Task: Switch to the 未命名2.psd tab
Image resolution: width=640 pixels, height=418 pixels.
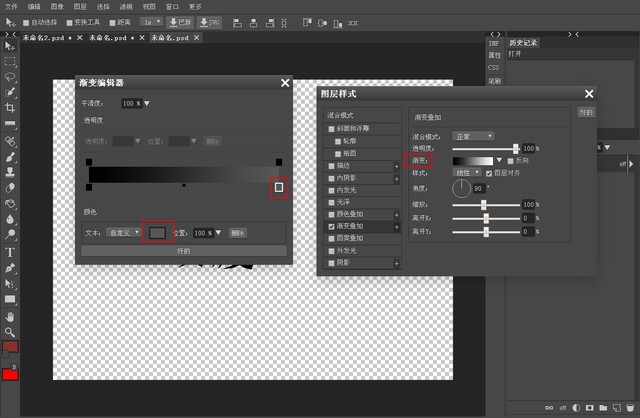Action: pos(43,37)
